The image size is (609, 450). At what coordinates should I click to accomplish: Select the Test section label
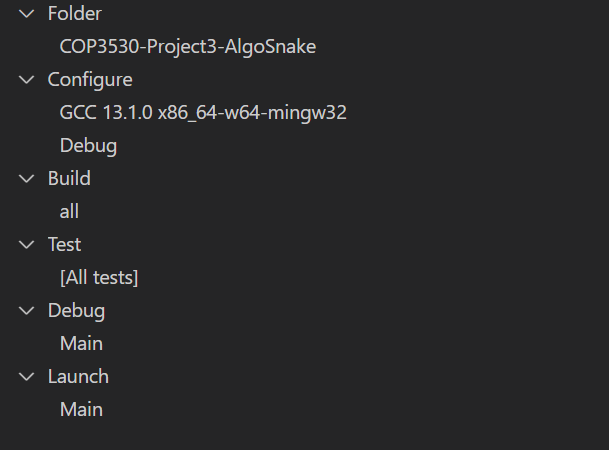[x=65, y=244]
